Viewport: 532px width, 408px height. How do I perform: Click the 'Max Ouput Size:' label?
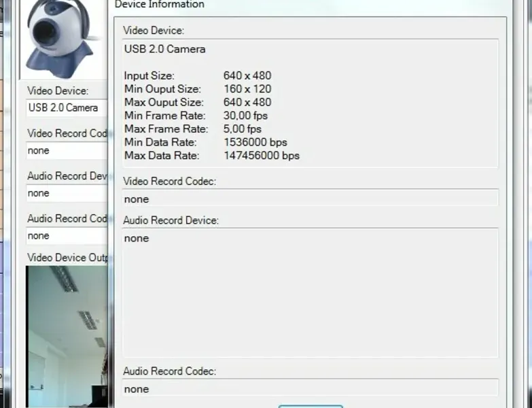coord(164,102)
